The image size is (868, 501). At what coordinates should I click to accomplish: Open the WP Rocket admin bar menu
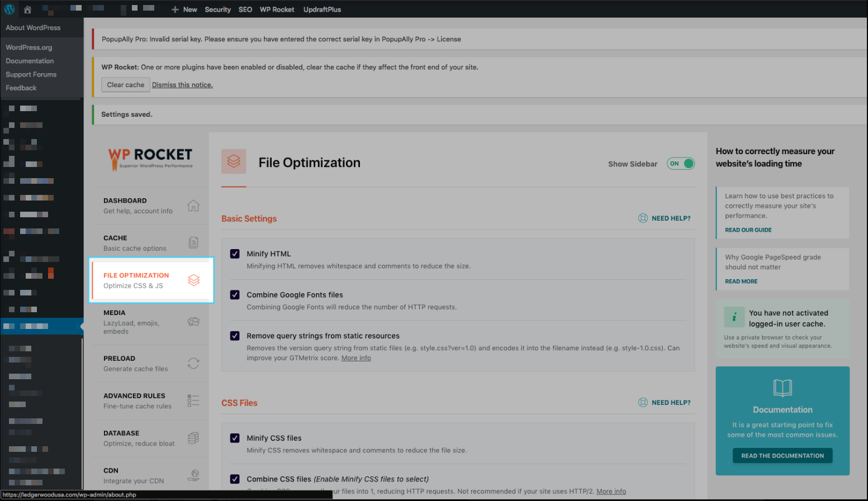point(277,9)
